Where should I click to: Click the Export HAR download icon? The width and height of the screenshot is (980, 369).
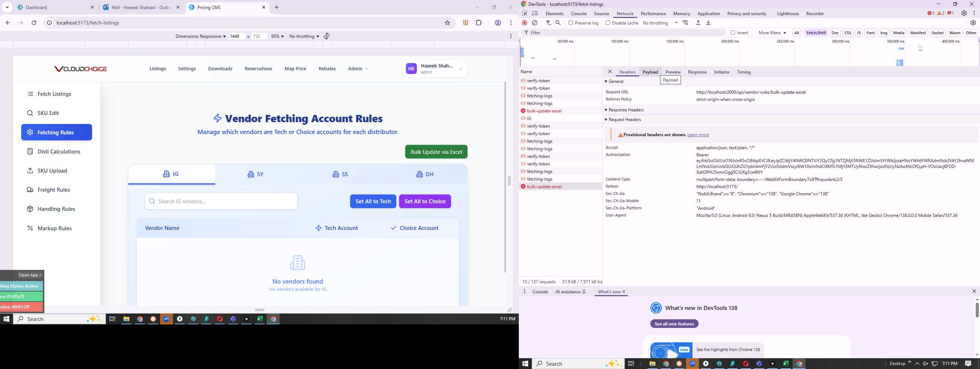708,23
